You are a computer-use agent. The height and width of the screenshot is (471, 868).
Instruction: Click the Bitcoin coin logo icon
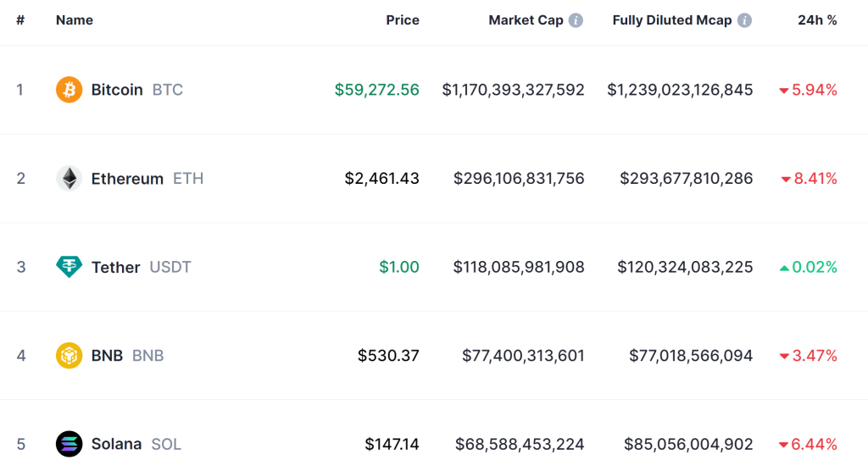tap(69, 90)
